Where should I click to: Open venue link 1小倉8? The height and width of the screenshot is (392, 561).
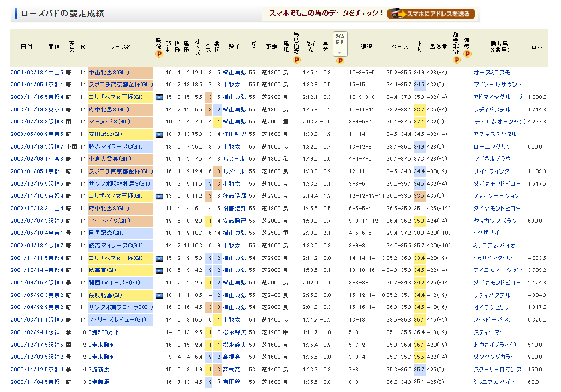54,159
